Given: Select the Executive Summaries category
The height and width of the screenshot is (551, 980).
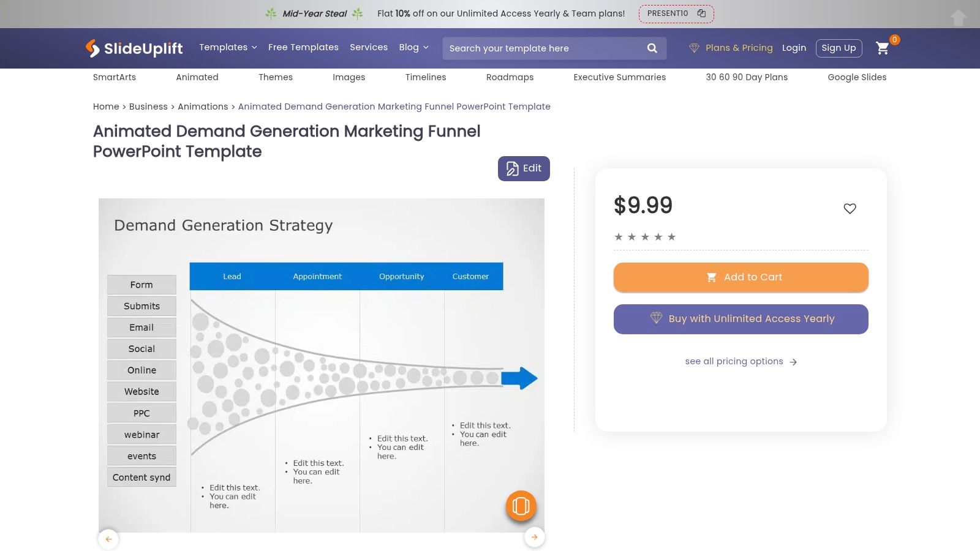Looking at the screenshot, I should 619,77.
